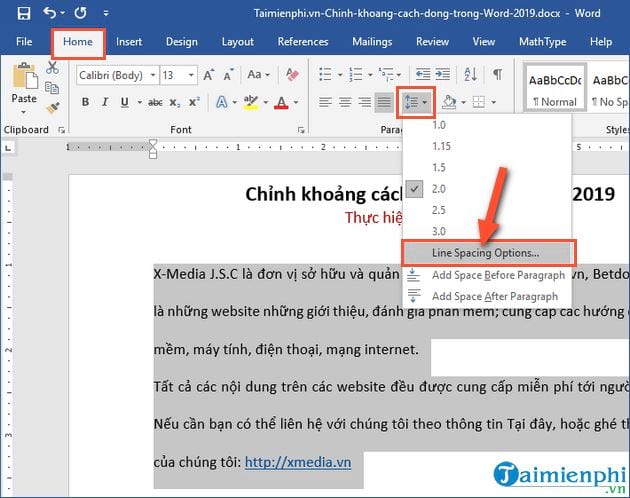Apply a numbered list

pyautogui.click(x=356, y=75)
